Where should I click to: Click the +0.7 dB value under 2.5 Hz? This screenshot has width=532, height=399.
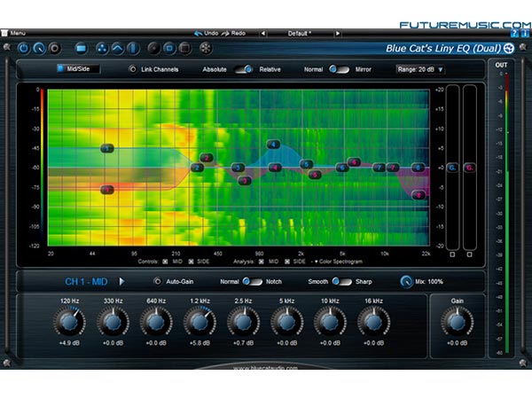click(x=243, y=343)
